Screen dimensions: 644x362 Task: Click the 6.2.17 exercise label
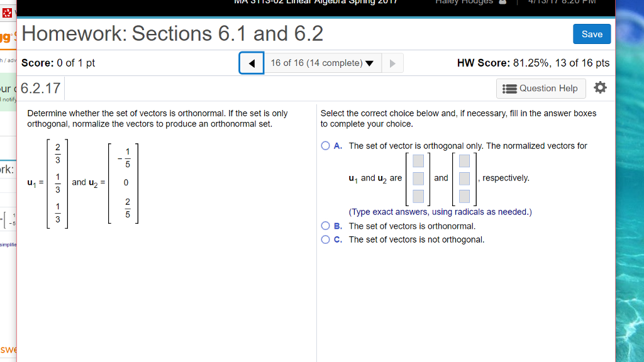tap(40, 88)
